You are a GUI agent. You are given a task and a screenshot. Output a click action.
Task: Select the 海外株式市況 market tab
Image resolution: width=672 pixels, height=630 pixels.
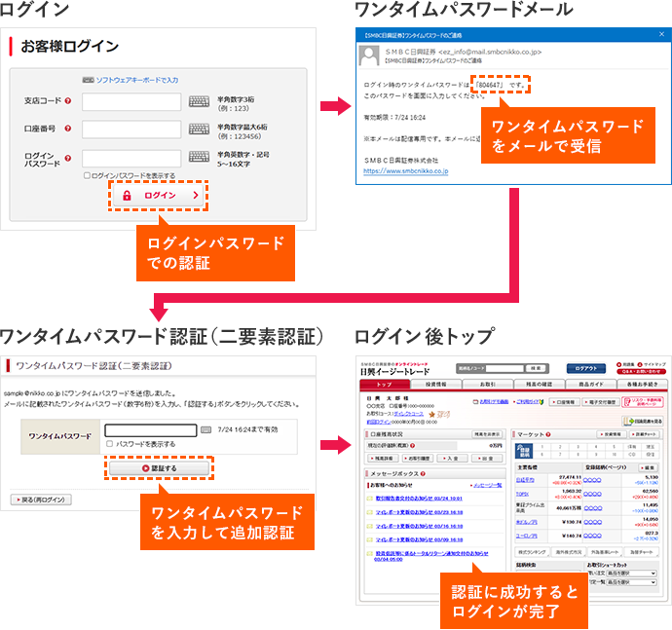pyautogui.click(x=569, y=552)
